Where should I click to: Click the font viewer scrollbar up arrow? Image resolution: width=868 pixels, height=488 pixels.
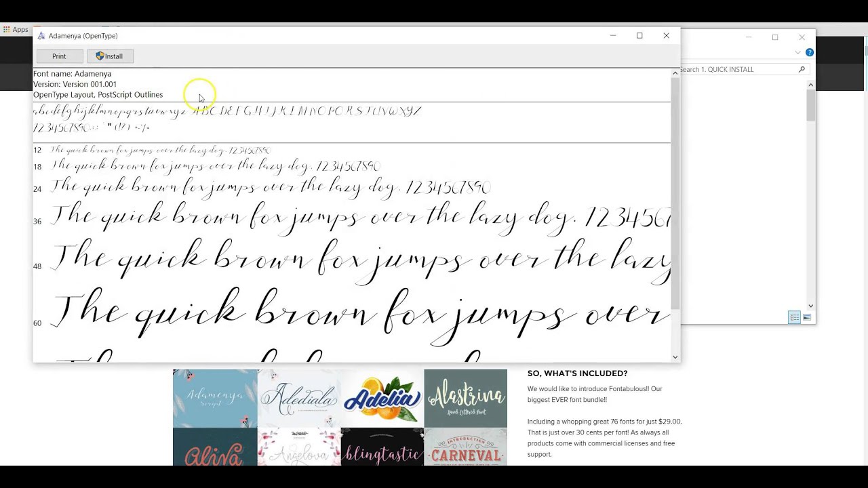coord(675,73)
